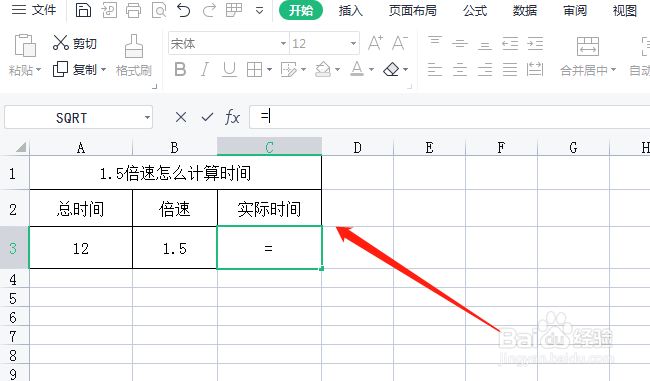Cancel formula entry with X
This screenshot has width=650, height=381.
click(x=181, y=117)
